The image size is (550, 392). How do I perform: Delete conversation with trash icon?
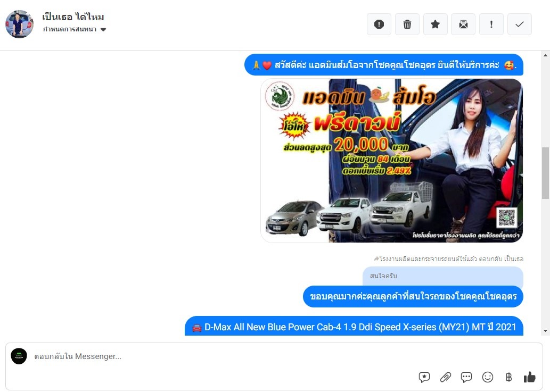[407, 24]
